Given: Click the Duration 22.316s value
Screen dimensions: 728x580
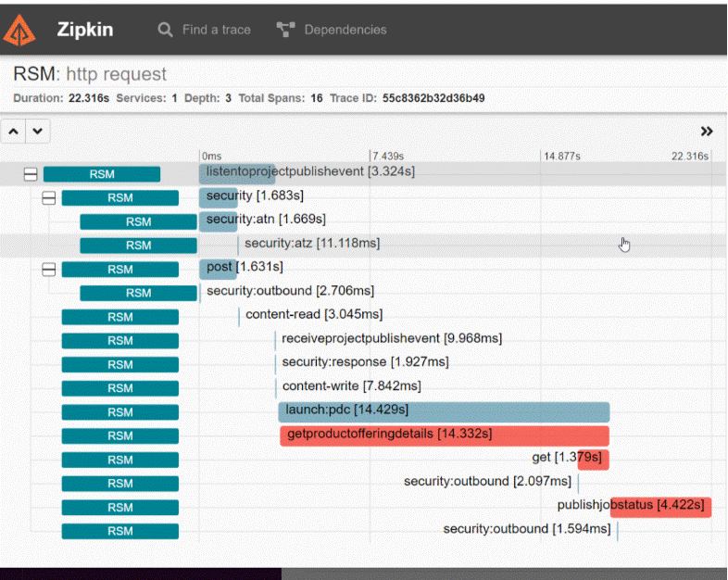Looking at the screenshot, I should [x=89, y=98].
